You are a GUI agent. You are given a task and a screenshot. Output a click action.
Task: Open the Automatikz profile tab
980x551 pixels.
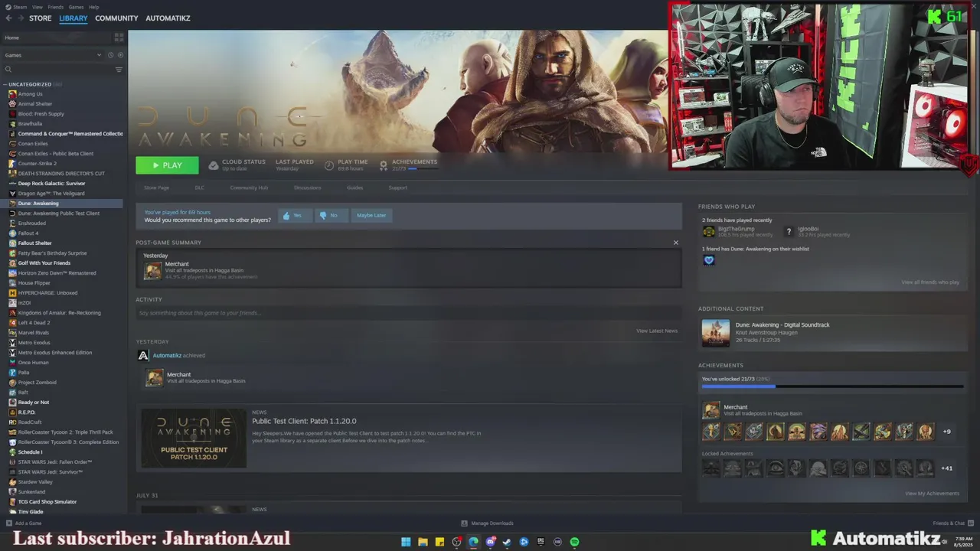[x=168, y=18]
